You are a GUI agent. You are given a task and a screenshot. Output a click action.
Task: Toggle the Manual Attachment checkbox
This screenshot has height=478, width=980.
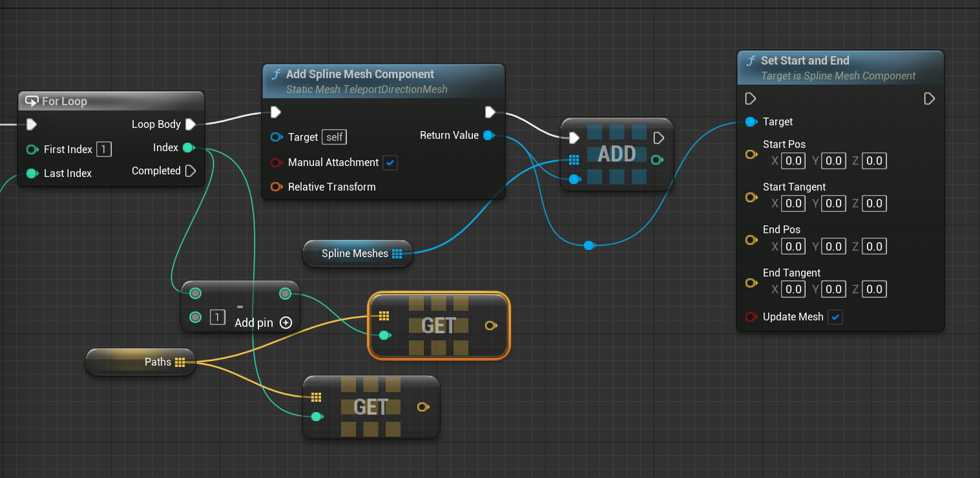pos(390,163)
